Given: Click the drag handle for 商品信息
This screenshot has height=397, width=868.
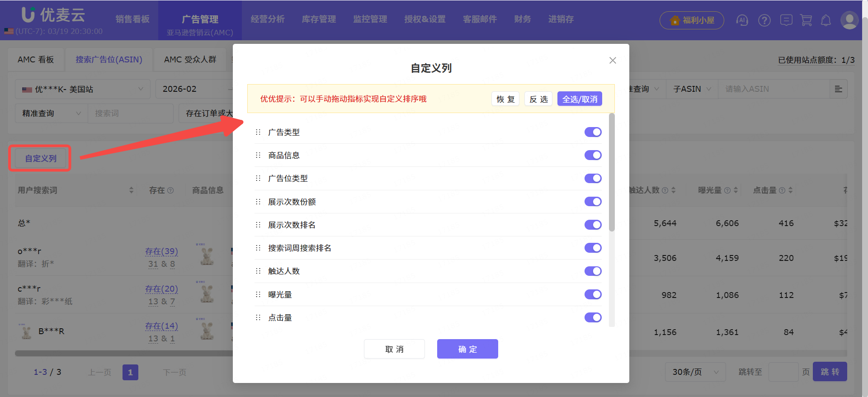Looking at the screenshot, I should [x=258, y=155].
